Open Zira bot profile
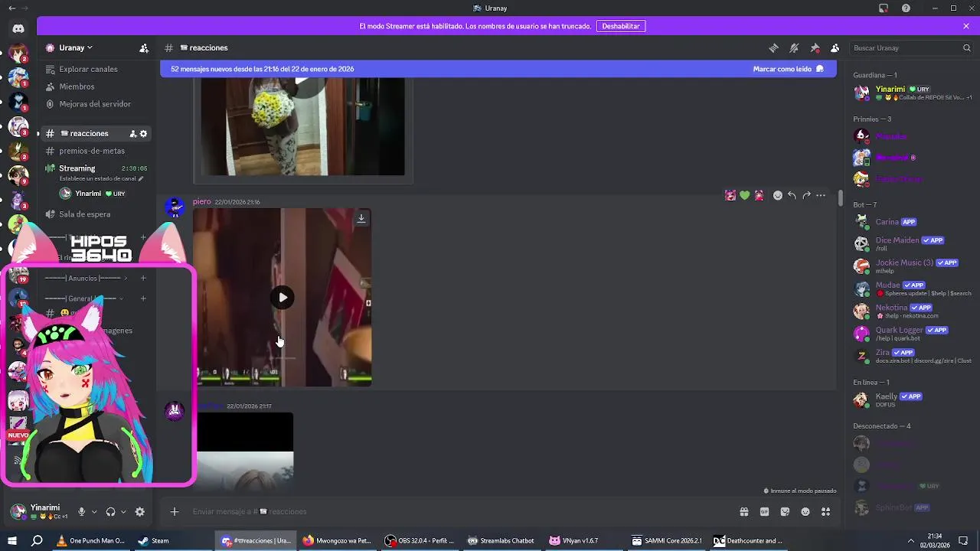Viewport: 980px width, 551px height. (x=913, y=356)
